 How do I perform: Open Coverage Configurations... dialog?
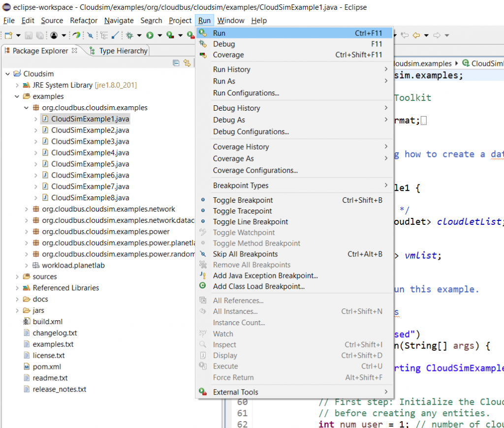[294, 170]
